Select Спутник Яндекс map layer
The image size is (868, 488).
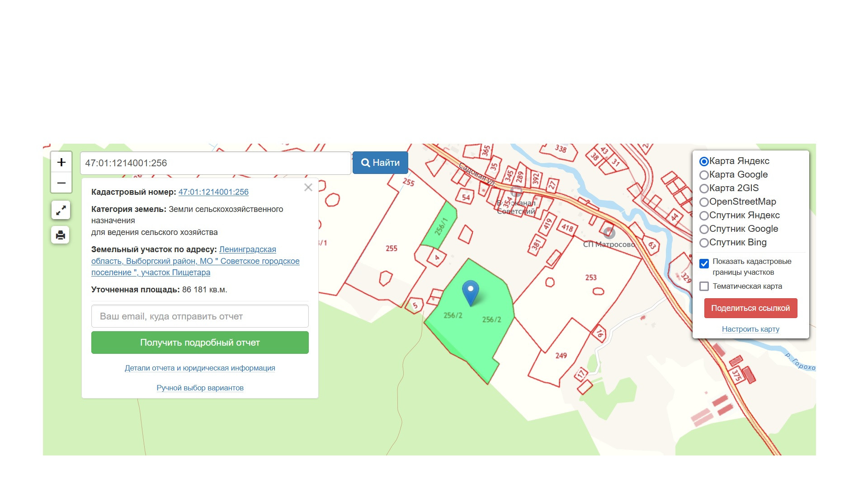tap(704, 216)
